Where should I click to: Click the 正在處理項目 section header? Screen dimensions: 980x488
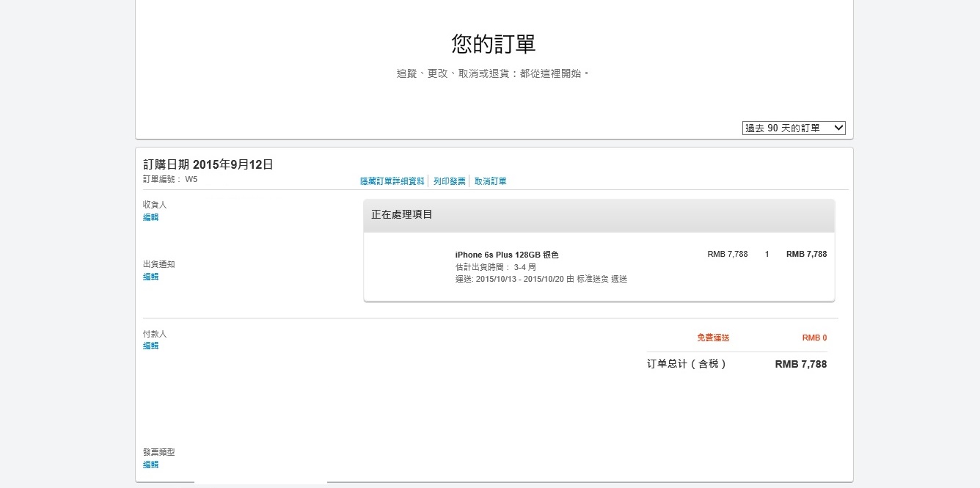point(599,215)
